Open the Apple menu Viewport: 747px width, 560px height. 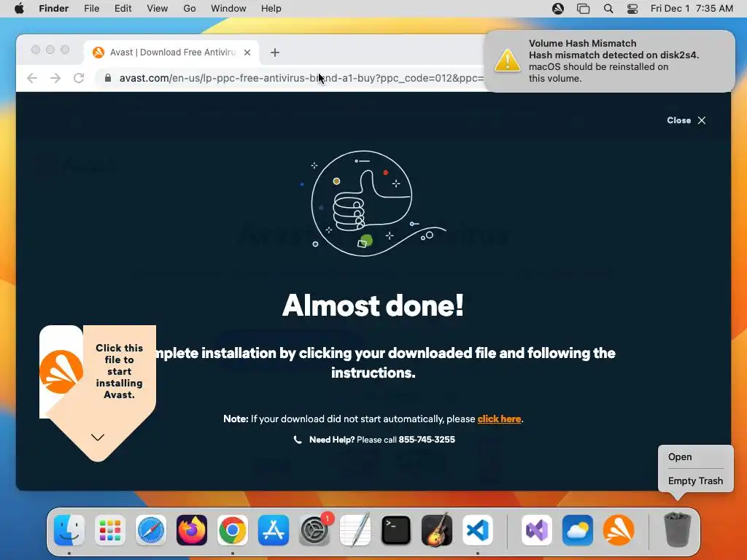coord(19,9)
